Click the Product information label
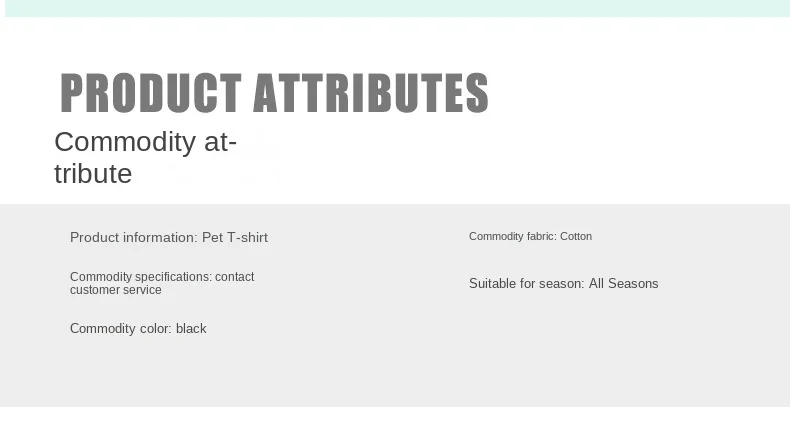The width and height of the screenshot is (790, 448). [x=133, y=238]
